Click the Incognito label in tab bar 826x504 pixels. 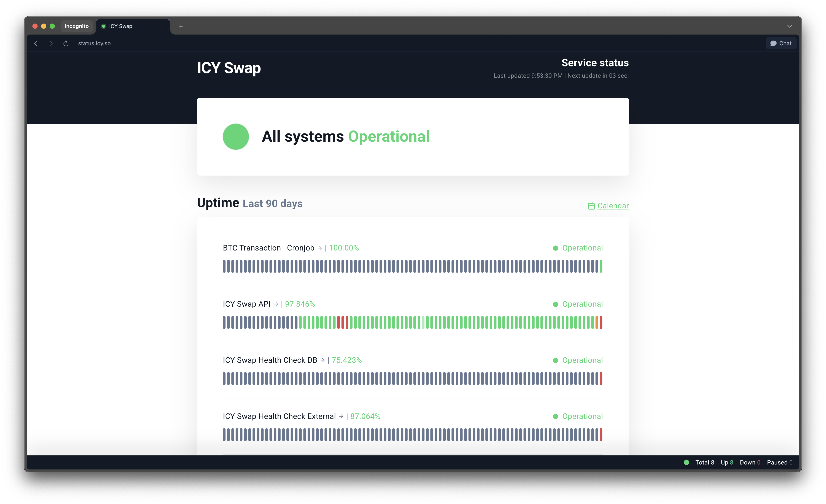[x=76, y=26]
